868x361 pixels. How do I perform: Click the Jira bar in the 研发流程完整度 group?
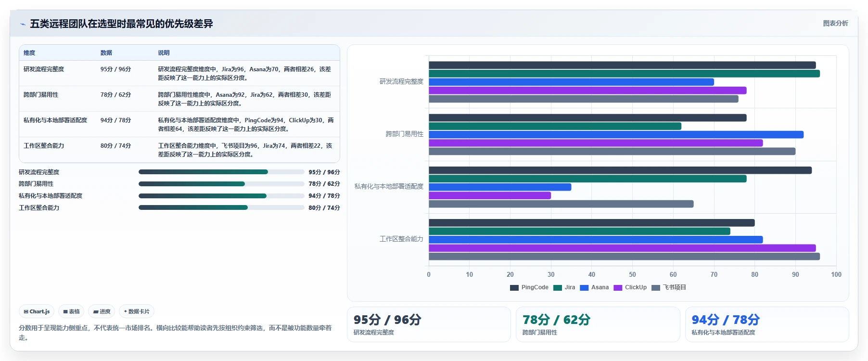(624, 74)
